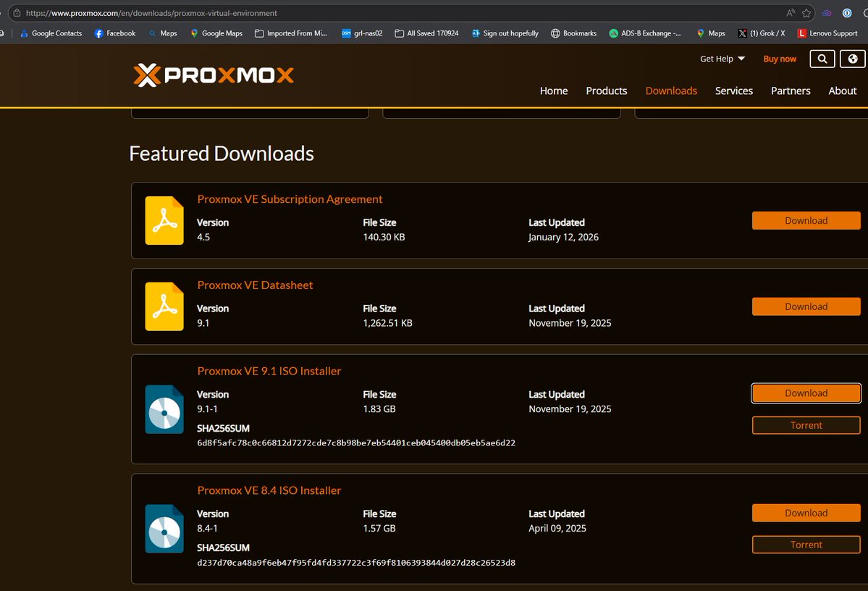The height and width of the screenshot is (591, 868).
Task: Click the globe language icon in the header
Action: (852, 59)
